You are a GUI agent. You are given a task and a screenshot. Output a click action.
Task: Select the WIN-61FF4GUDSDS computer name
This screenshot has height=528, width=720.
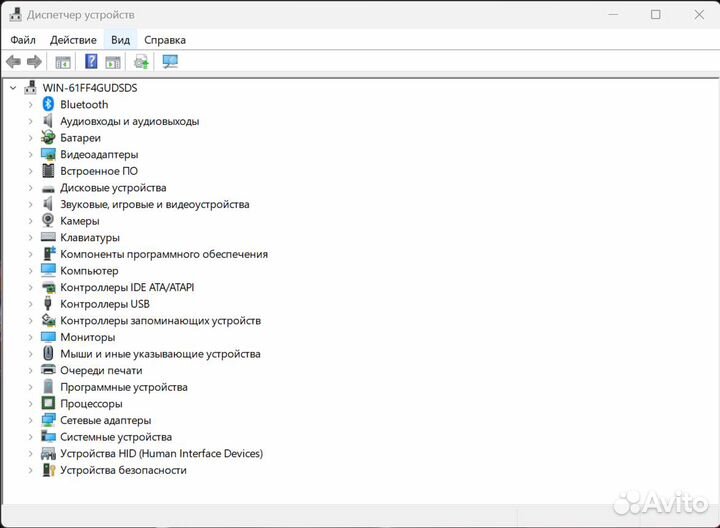pos(90,88)
